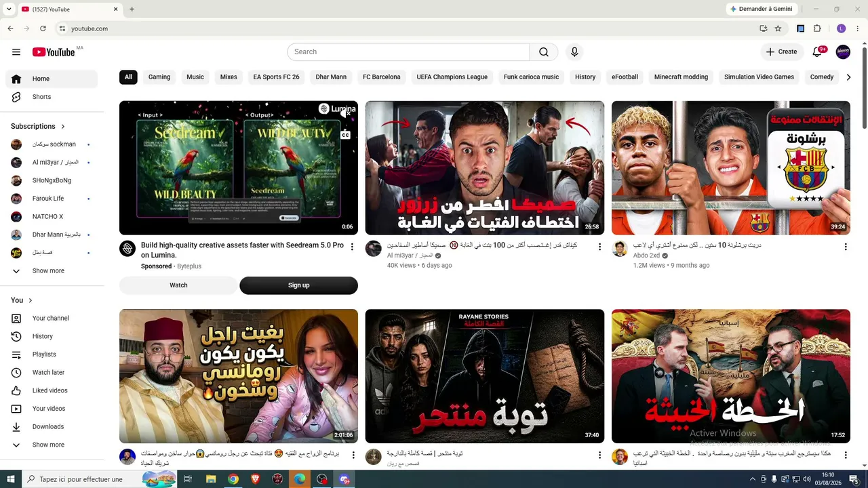Go to the YouTube logo home link
Viewport: 868px width, 488px height.
tap(54, 52)
